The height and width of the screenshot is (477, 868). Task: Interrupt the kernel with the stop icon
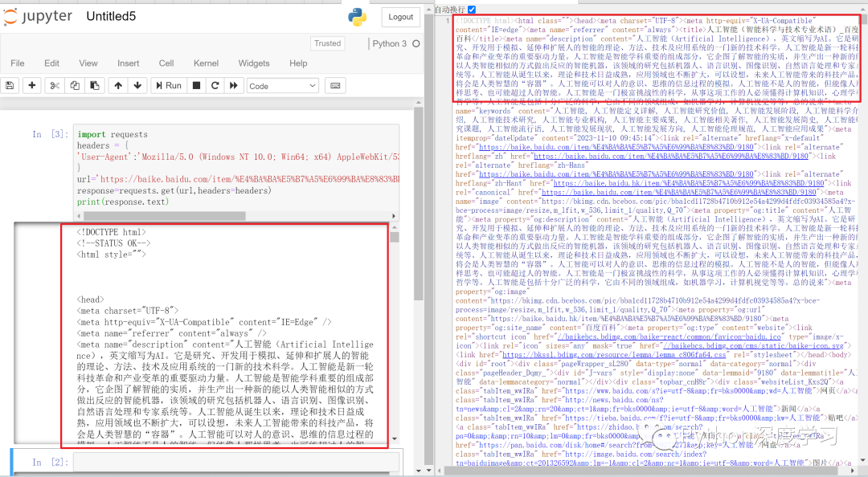click(x=196, y=86)
